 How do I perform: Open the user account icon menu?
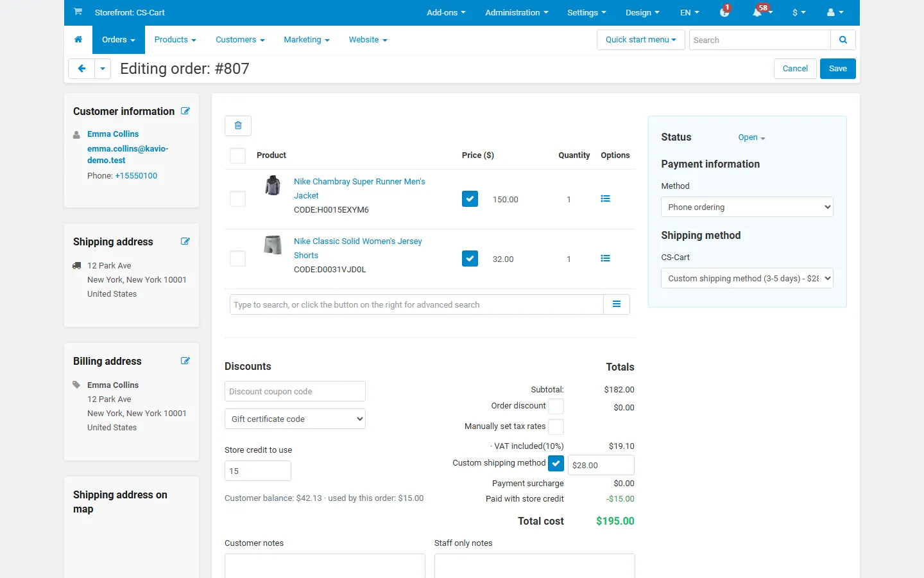pos(835,12)
